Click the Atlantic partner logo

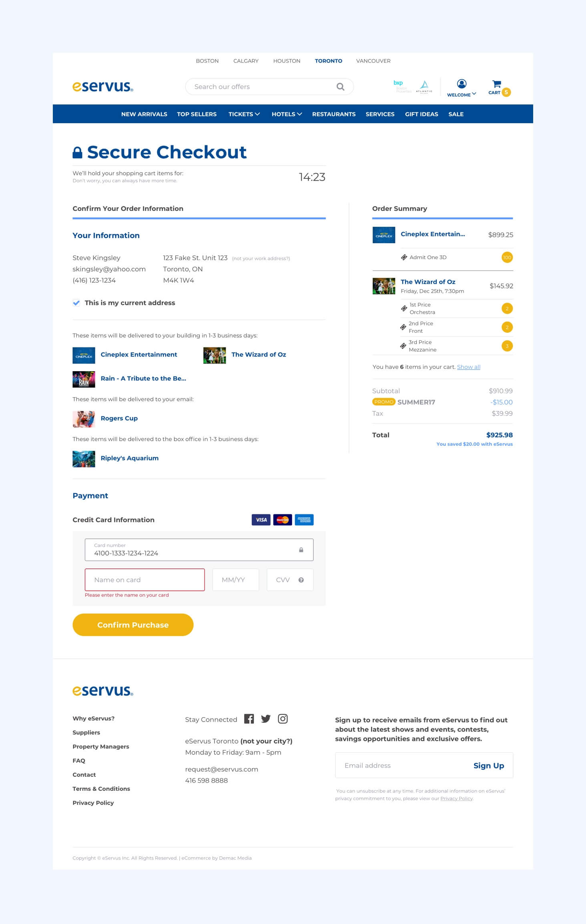coord(424,86)
